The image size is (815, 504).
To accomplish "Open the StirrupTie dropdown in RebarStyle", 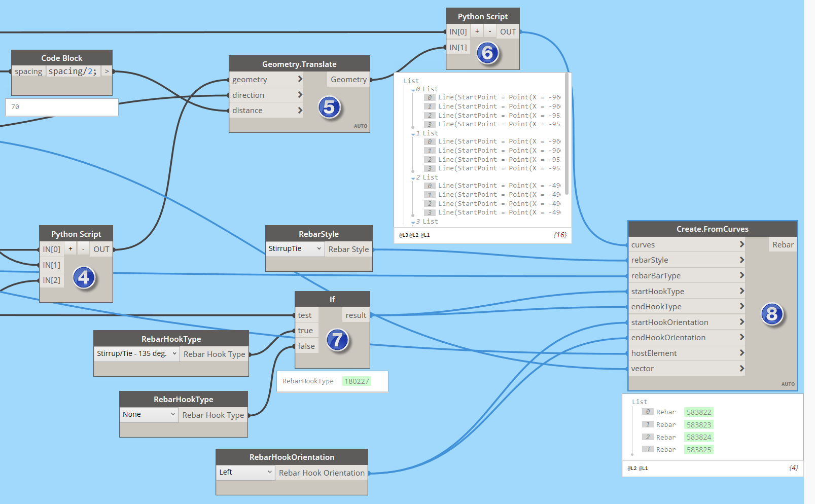I will point(295,248).
